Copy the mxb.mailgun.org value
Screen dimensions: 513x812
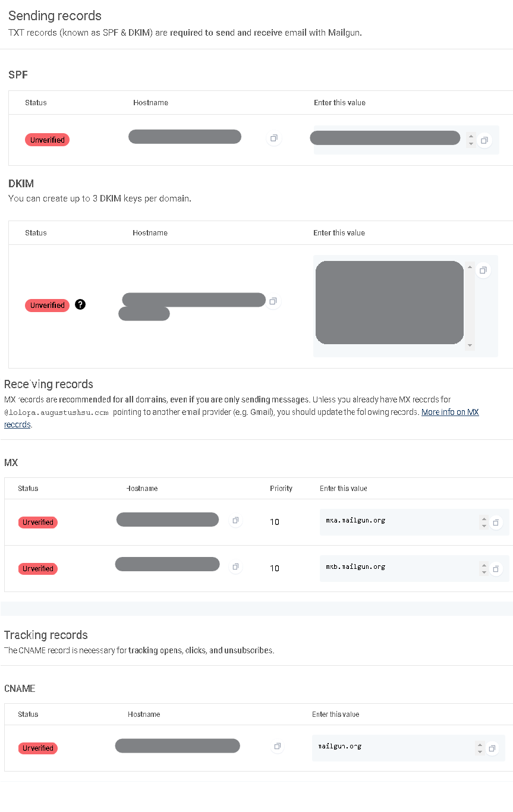point(496,569)
